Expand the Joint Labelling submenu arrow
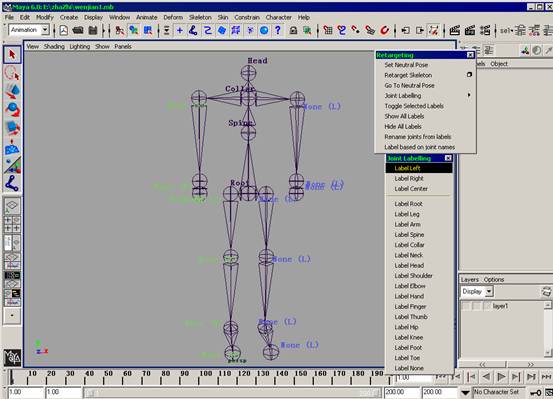The width and height of the screenshot is (553, 399). click(x=469, y=95)
